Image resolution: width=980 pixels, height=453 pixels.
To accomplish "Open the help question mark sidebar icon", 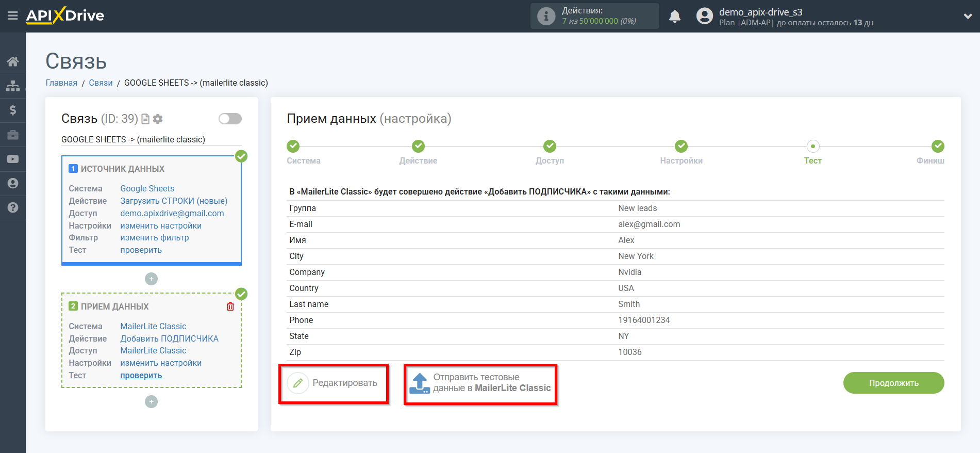I will pyautogui.click(x=13, y=207).
